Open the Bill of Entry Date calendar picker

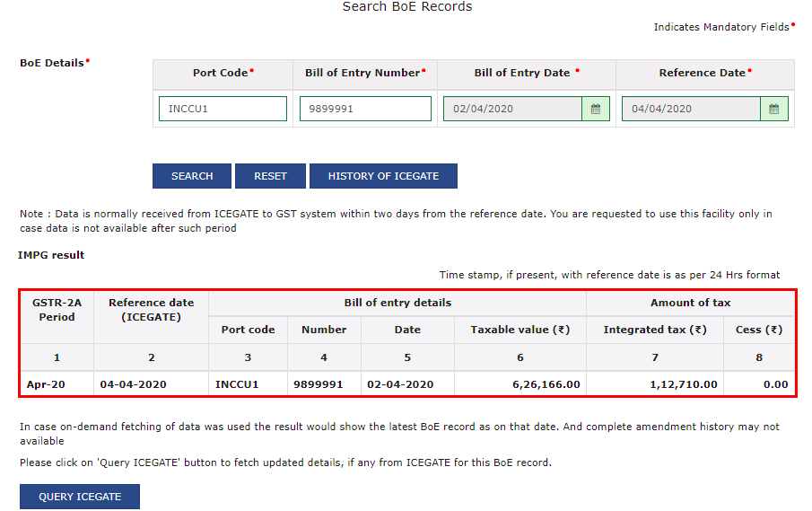coord(596,109)
